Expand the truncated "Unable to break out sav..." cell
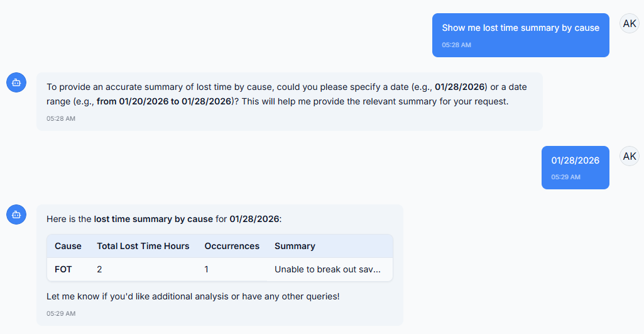The height and width of the screenshot is (334, 644). tap(327, 269)
